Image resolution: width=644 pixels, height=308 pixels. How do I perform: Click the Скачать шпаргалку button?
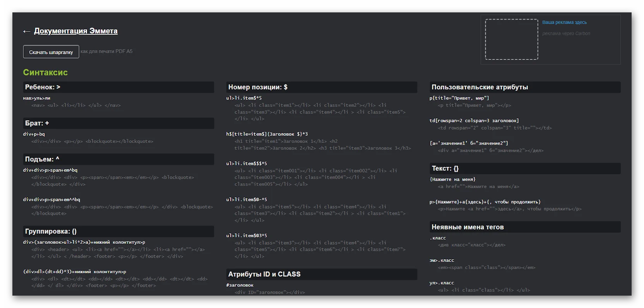coord(51,52)
